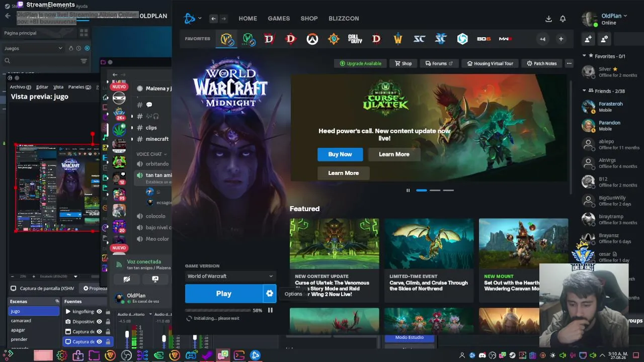The height and width of the screenshot is (362, 644).
Task: Pause the banner carousel
Action: pos(408,191)
